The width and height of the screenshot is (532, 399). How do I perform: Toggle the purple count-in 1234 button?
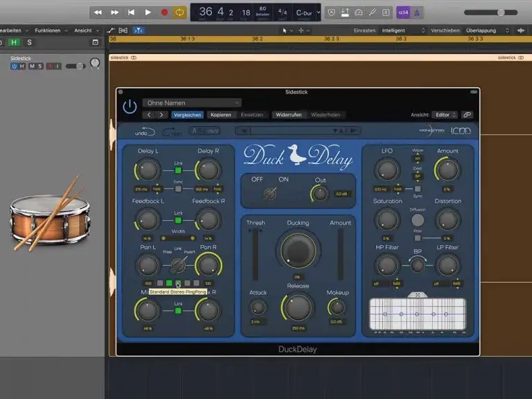[x=403, y=12]
